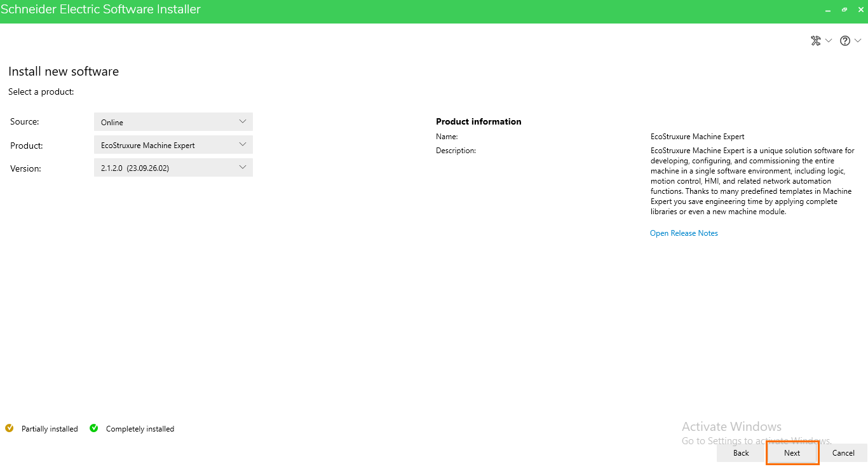
Task: Go Back to previous installer step
Action: click(741, 453)
